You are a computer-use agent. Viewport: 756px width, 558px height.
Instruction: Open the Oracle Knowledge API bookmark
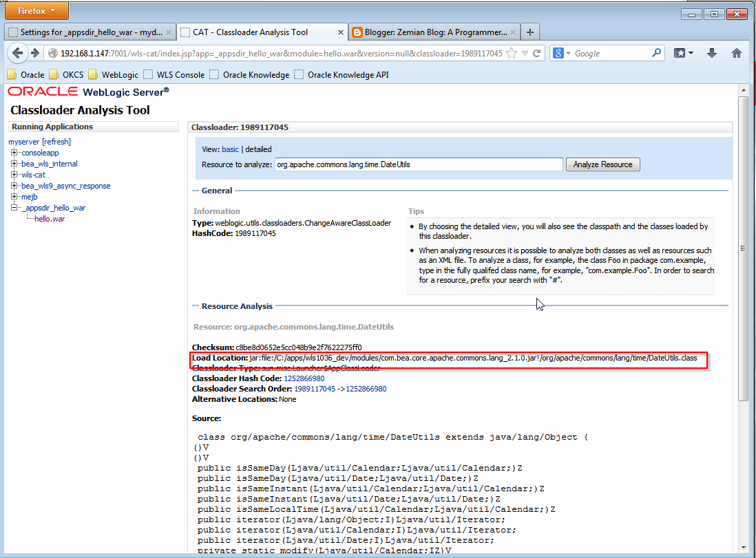pyautogui.click(x=342, y=75)
